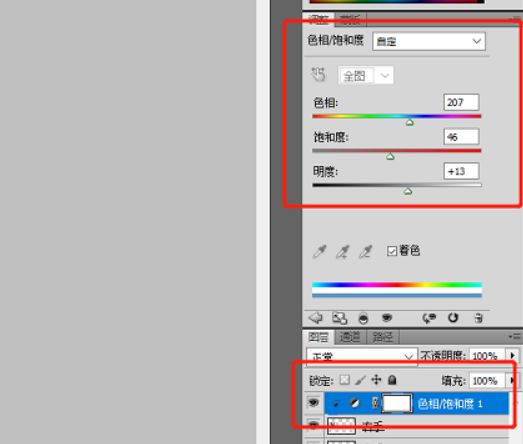Click the 饱和度 saturation slider handle
Image resolution: width=523 pixels, height=444 pixels.
(x=390, y=156)
